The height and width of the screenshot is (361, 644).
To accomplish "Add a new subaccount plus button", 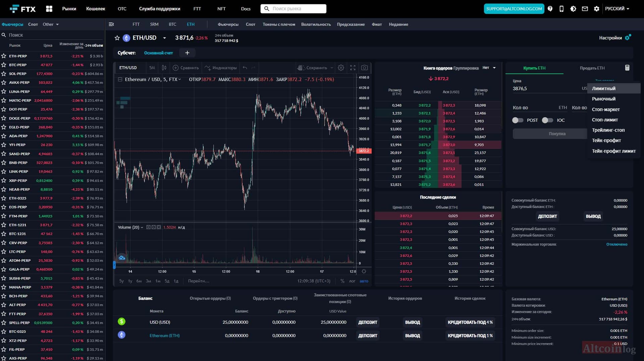I will pyautogui.click(x=187, y=53).
